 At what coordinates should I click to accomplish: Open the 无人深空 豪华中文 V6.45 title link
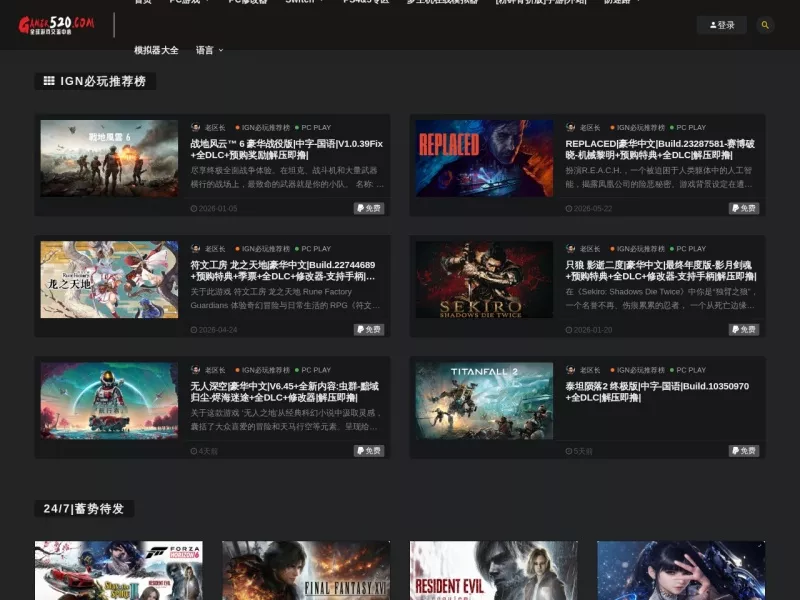285,391
